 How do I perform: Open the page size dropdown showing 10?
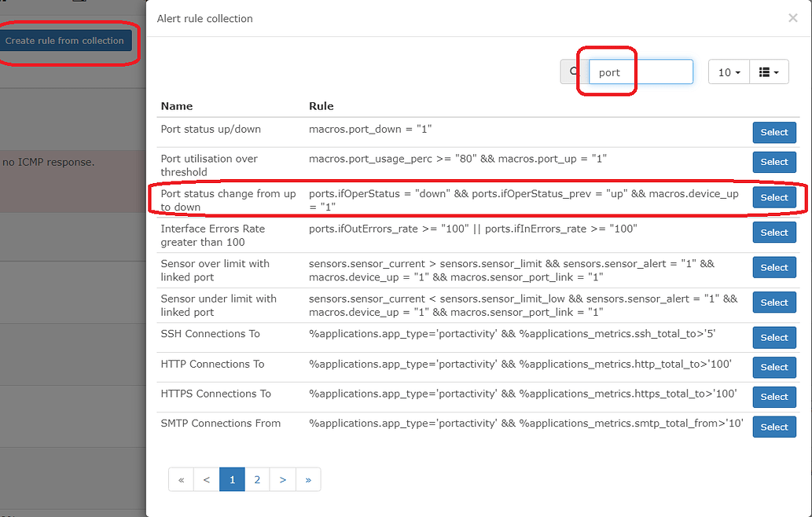(x=728, y=71)
